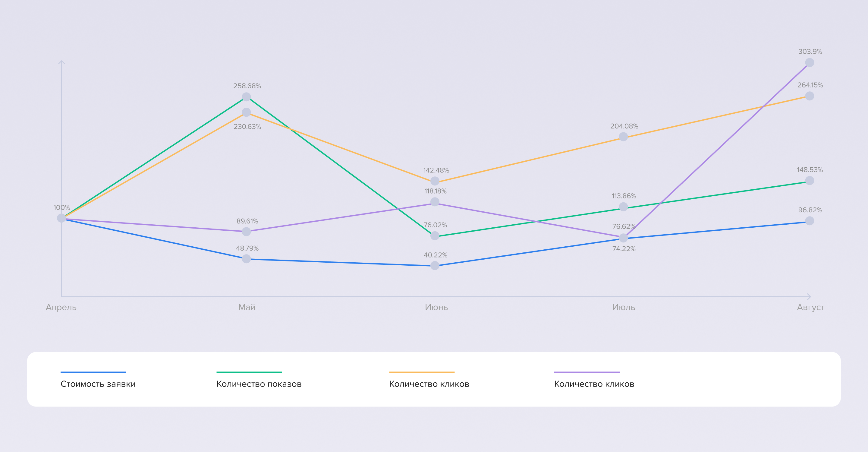Click the 148.53% green data point
The image size is (868, 452).
(x=809, y=181)
